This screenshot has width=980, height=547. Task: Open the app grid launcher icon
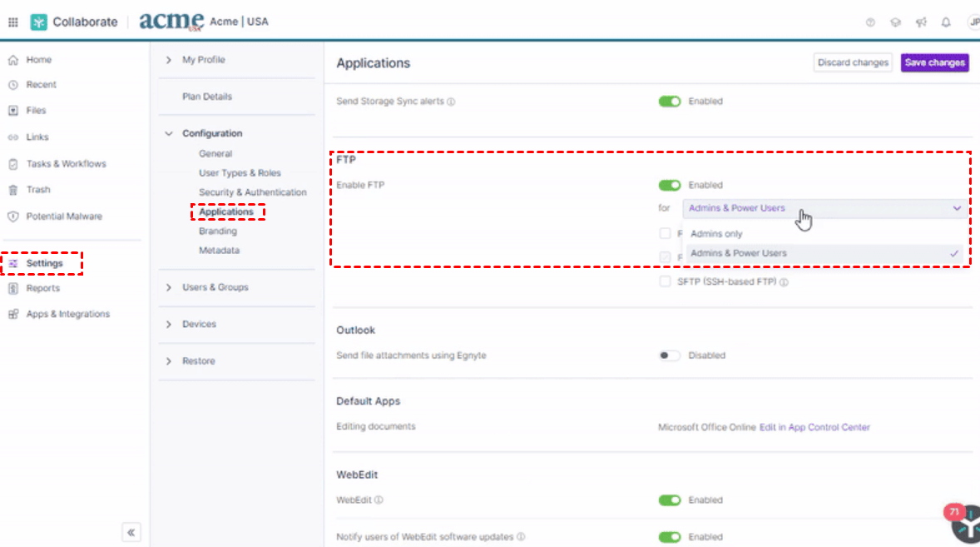(x=13, y=22)
